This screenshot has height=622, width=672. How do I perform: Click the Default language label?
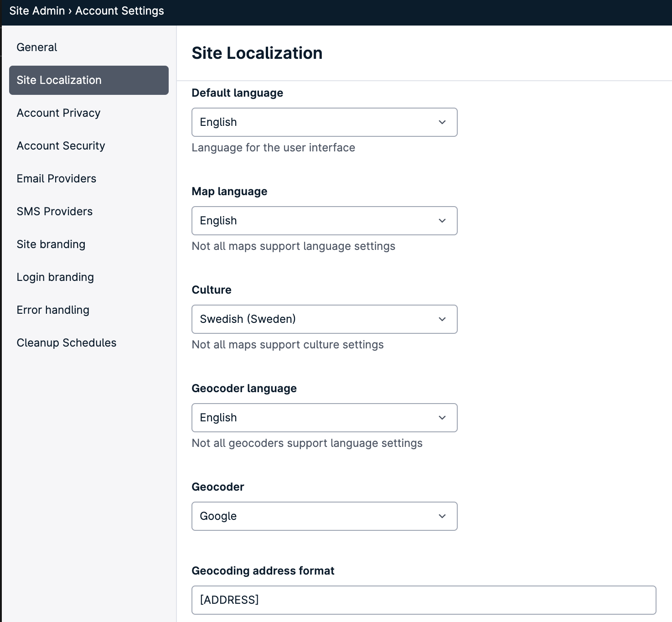click(x=238, y=93)
